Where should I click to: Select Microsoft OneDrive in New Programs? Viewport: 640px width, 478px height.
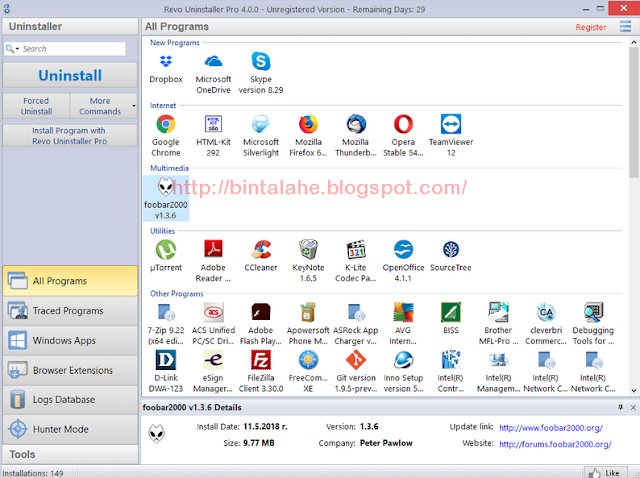tap(213, 62)
